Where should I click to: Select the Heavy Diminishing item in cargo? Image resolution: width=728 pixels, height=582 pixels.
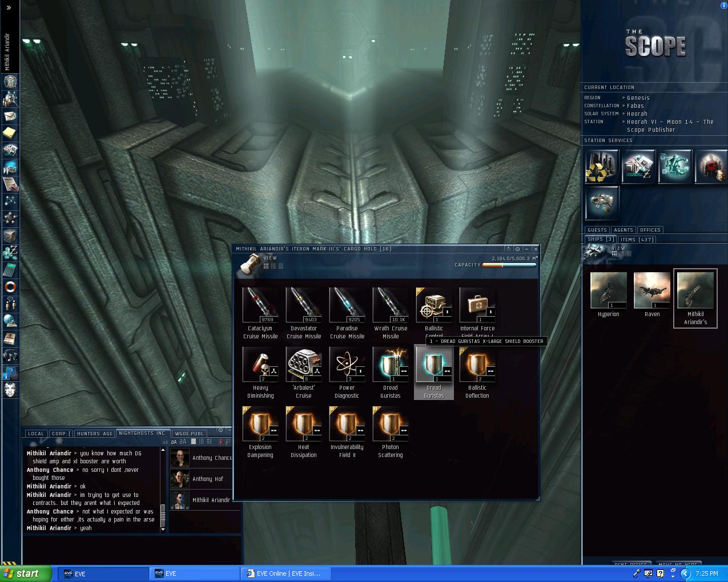pyautogui.click(x=260, y=372)
